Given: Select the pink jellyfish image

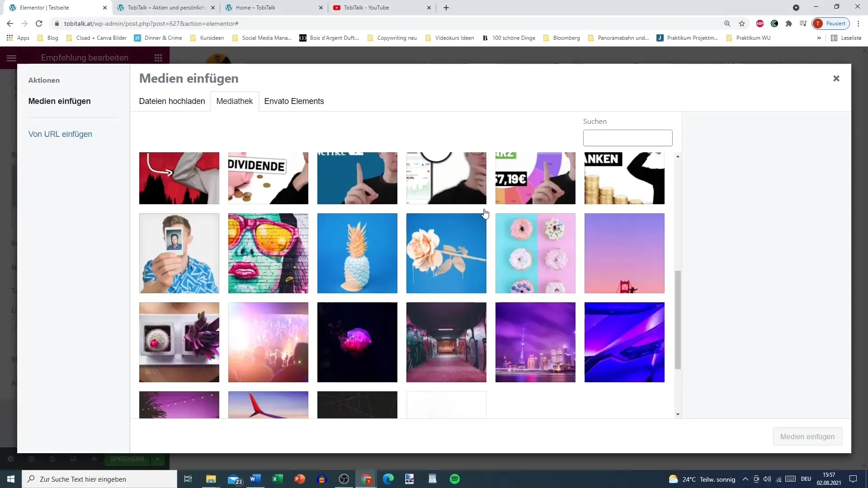Looking at the screenshot, I should point(357,342).
